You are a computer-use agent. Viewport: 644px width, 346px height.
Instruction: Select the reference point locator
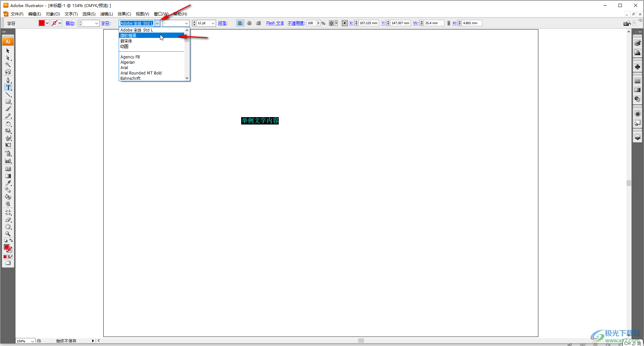[x=344, y=23]
